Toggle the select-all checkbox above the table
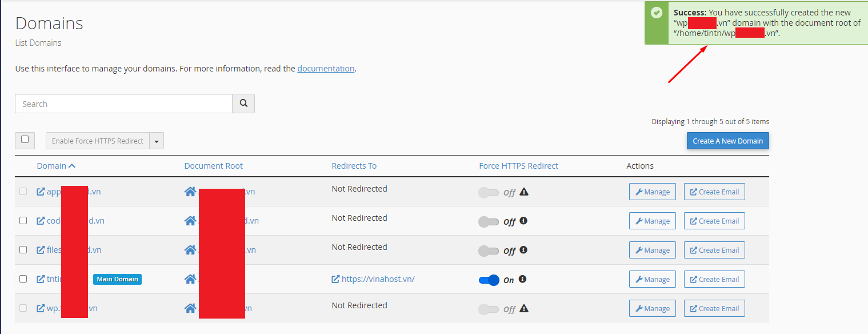Screen dimensions: 868x334 [25, 140]
